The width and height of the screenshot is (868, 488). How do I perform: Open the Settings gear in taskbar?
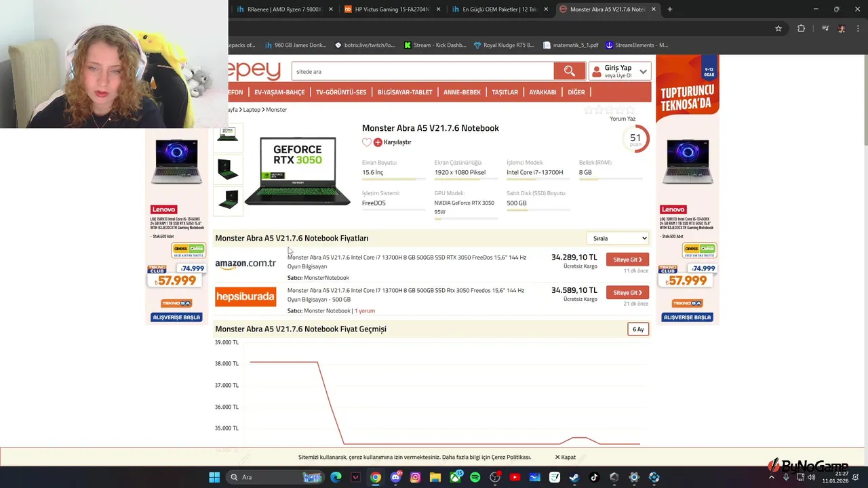(633, 477)
